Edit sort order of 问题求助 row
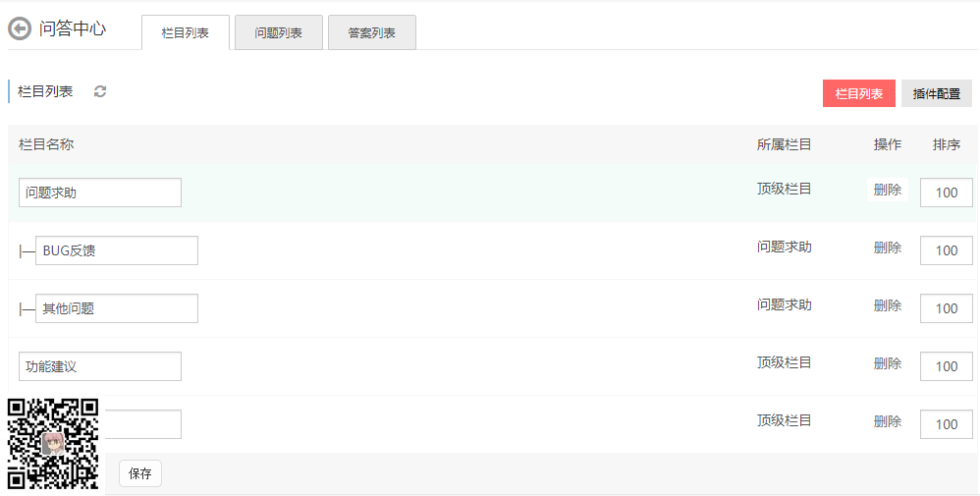This screenshot has height=496, width=980. [x=947, y=193]
